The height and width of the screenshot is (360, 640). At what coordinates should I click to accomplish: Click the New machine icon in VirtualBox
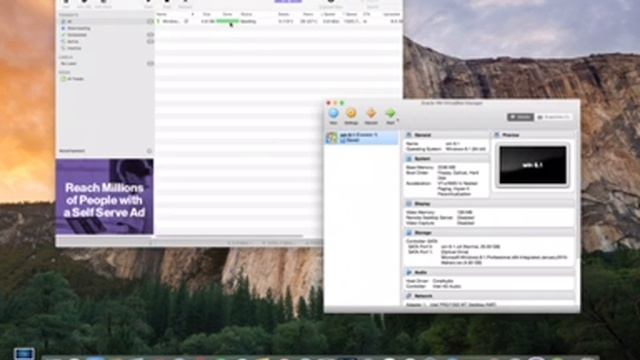point(333,113)
